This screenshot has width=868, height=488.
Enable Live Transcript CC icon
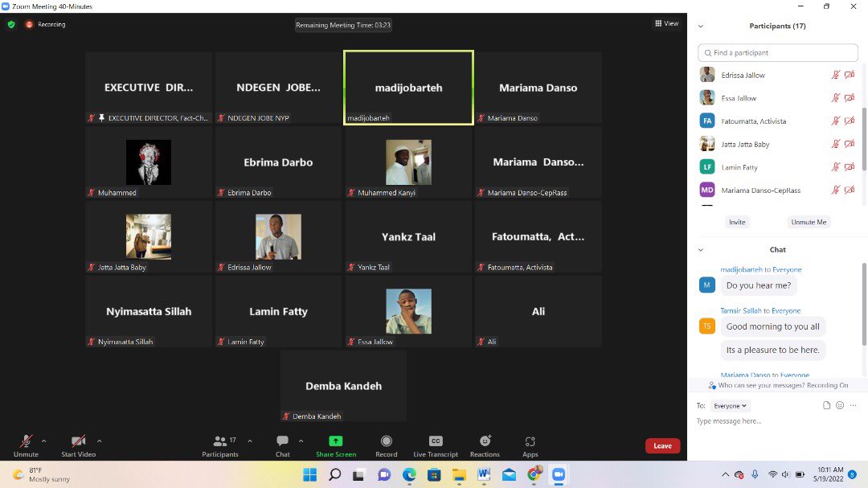click(x=436, y=441)
